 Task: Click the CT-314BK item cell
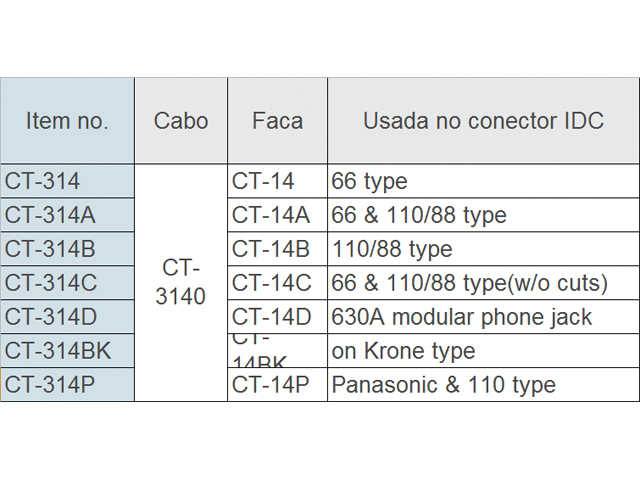67,351
